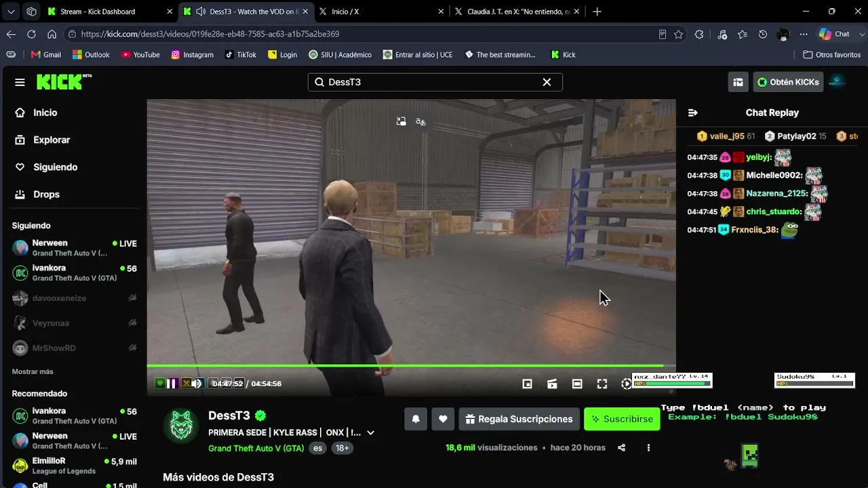
Task: Share the video via share icon
Action: (x=621, y=447)
